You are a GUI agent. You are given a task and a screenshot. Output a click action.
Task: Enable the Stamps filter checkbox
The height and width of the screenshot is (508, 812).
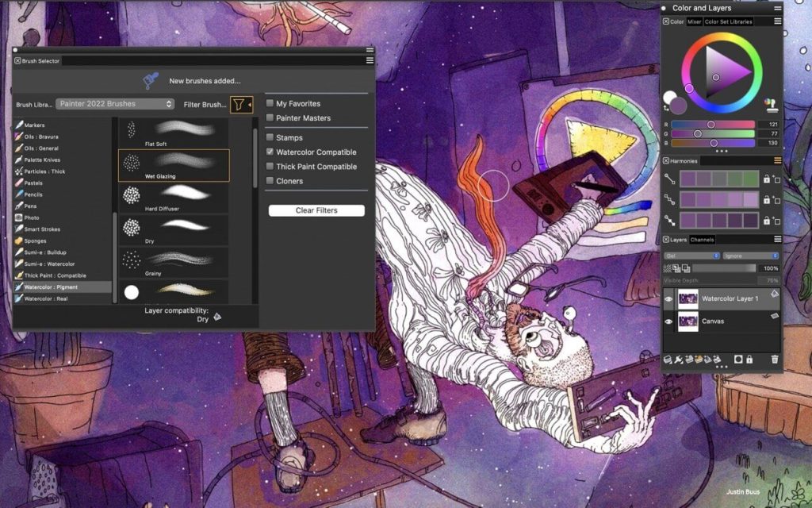pos(270,137)
